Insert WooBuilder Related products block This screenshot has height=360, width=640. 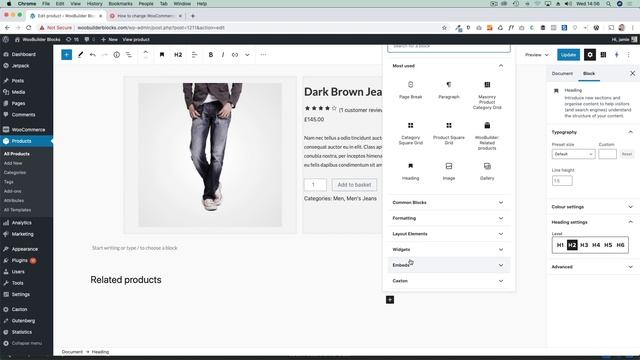[x=487, y=136]
